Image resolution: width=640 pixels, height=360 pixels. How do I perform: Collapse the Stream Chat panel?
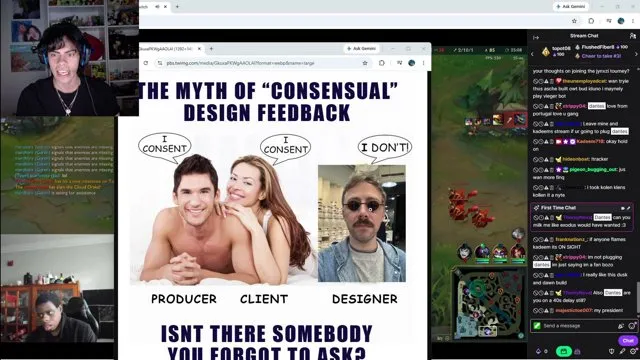(536, 38)
